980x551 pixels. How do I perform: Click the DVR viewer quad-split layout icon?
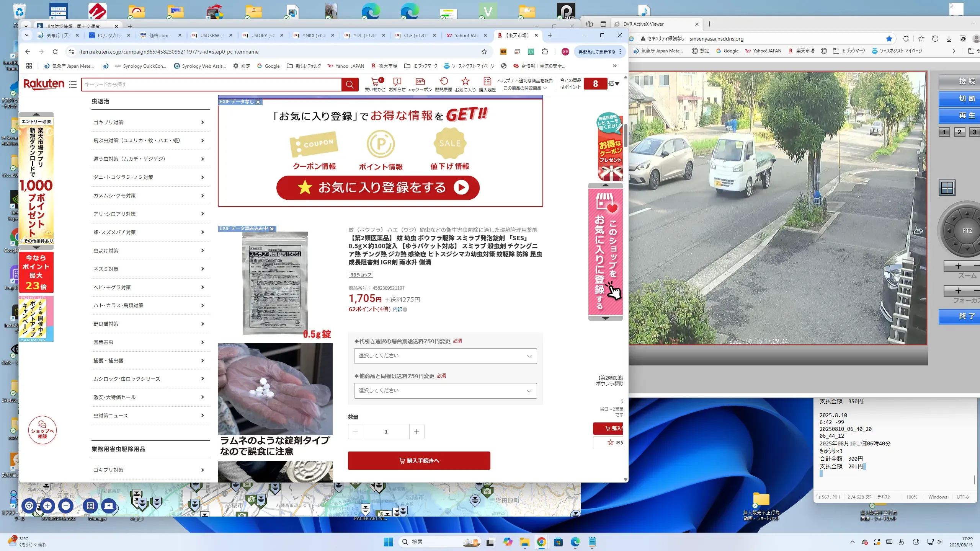(947, 188)
